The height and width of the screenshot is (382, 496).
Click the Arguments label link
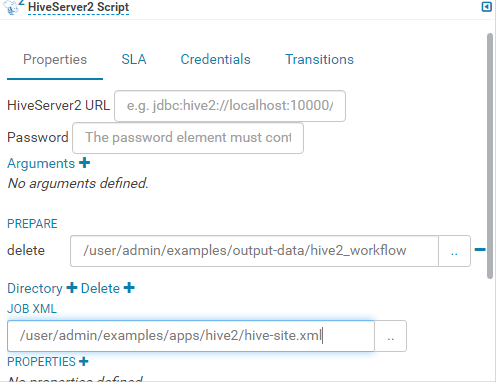pos(41,164)
